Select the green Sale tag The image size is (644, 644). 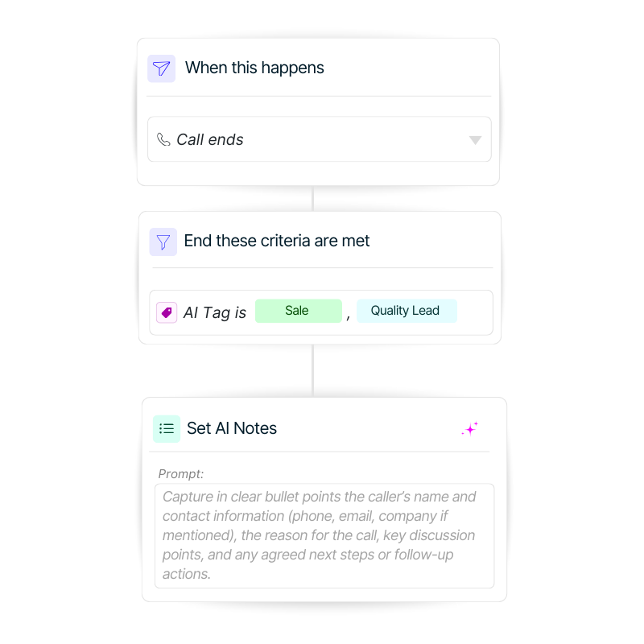click(298, 311)
